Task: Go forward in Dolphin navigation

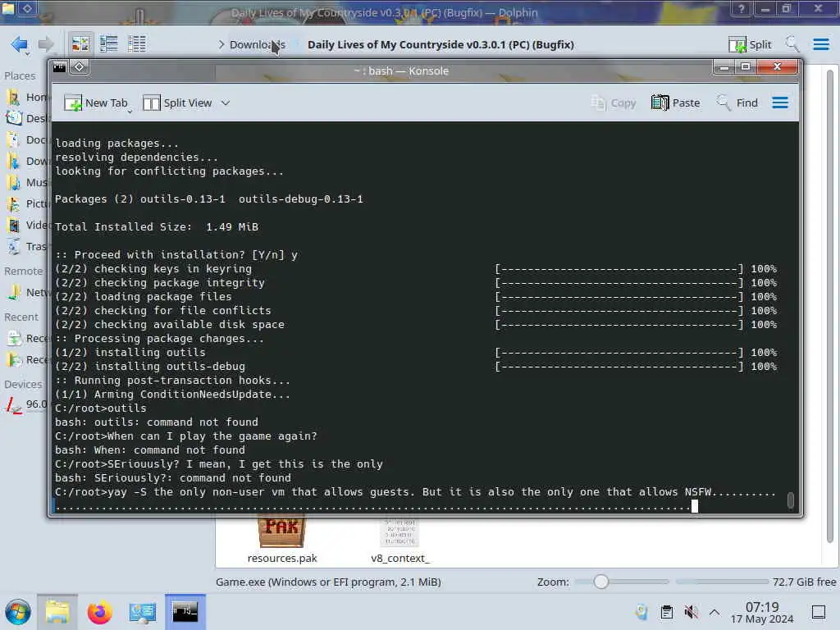Action: click(x=46, y=44)
